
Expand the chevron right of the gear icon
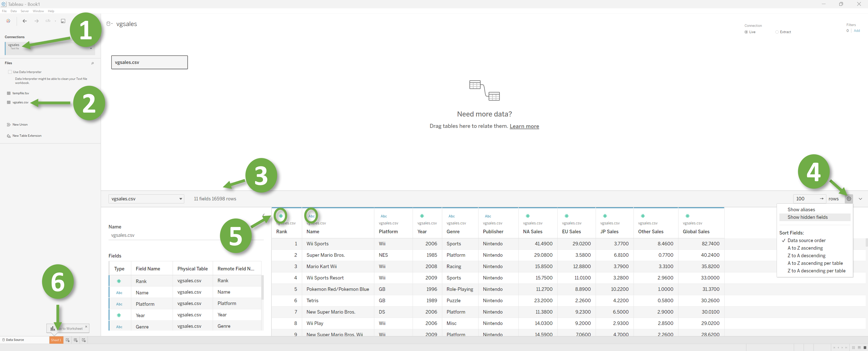point(860,199)
